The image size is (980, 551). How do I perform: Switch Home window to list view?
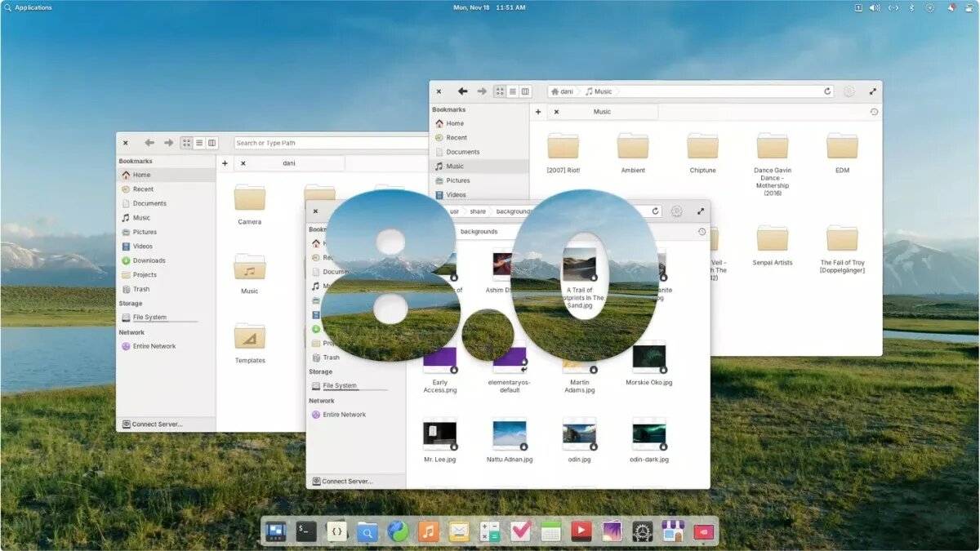coord(199,143)
